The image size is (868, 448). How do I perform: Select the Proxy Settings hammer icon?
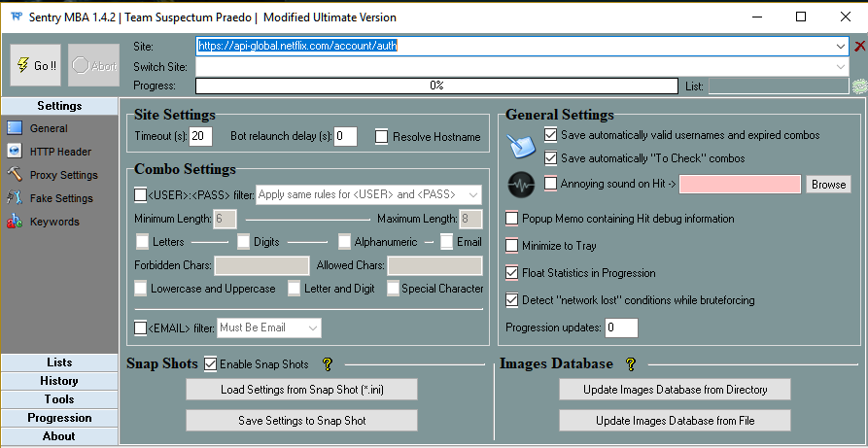coord(15,175)
